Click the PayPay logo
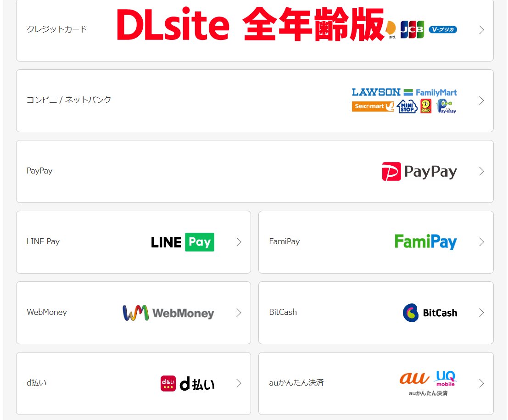This screenshot has height=420, width=508. [x=419, y=171]
